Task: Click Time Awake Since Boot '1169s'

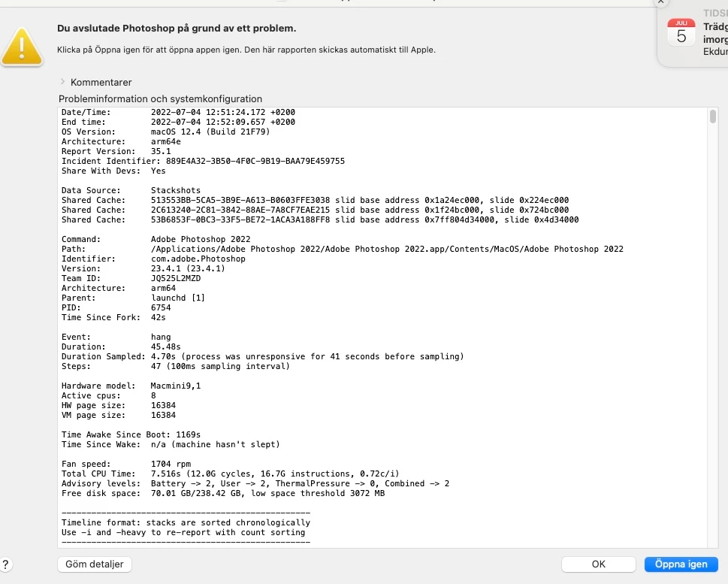Action: pos(188,434)
